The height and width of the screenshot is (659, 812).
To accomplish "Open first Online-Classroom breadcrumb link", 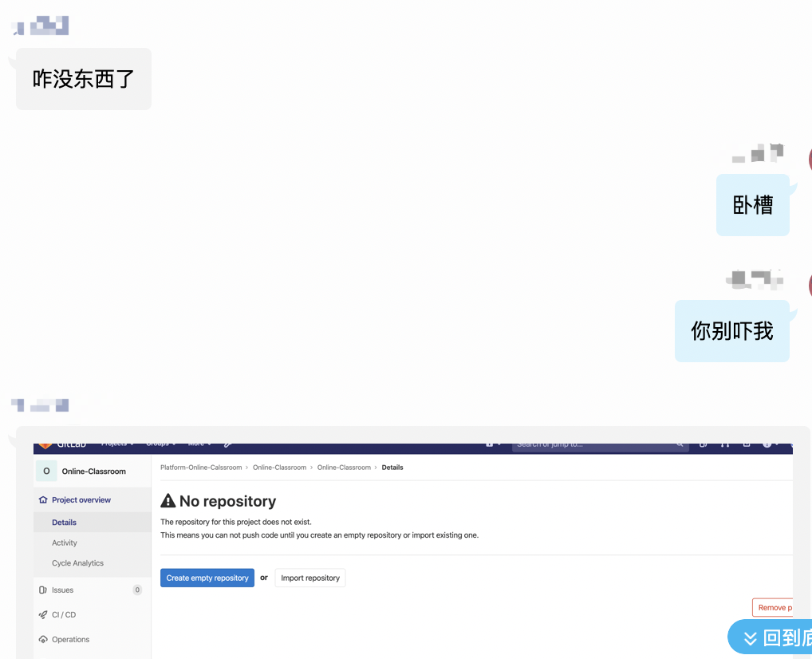I will (x=280, y=468).
